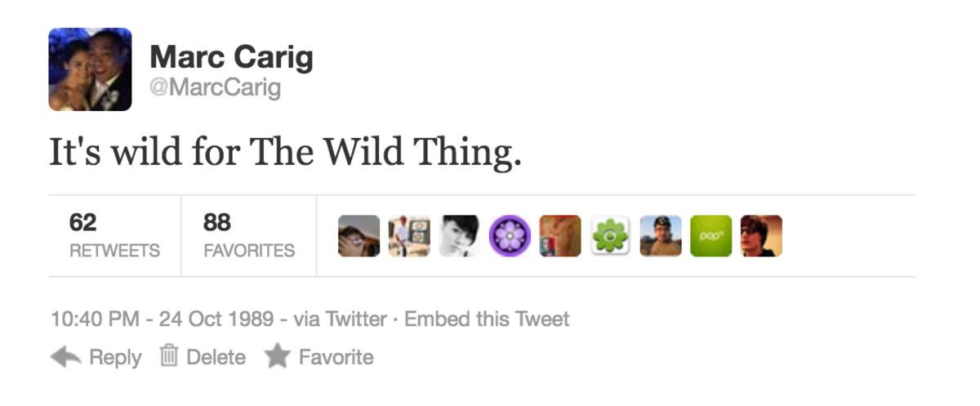Open the green gear-flower avatar's profile
This screenshot has width=980, height=406.
[610, 236]
